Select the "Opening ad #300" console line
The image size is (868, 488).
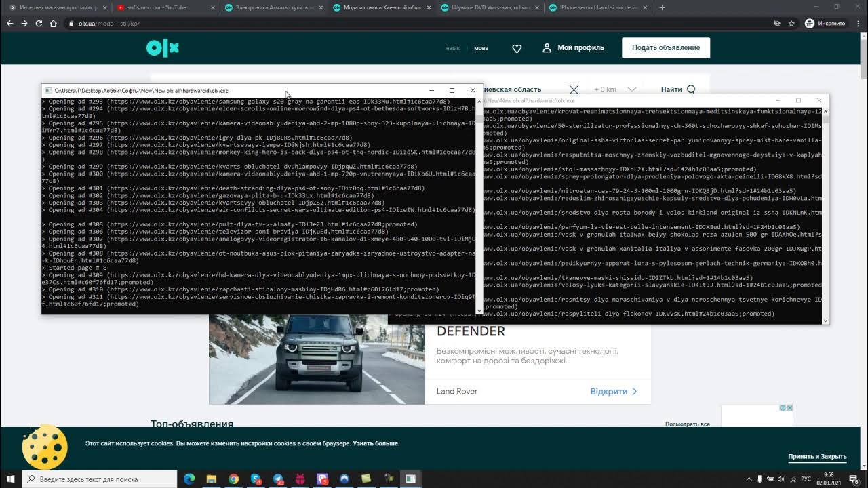point(258,177)
